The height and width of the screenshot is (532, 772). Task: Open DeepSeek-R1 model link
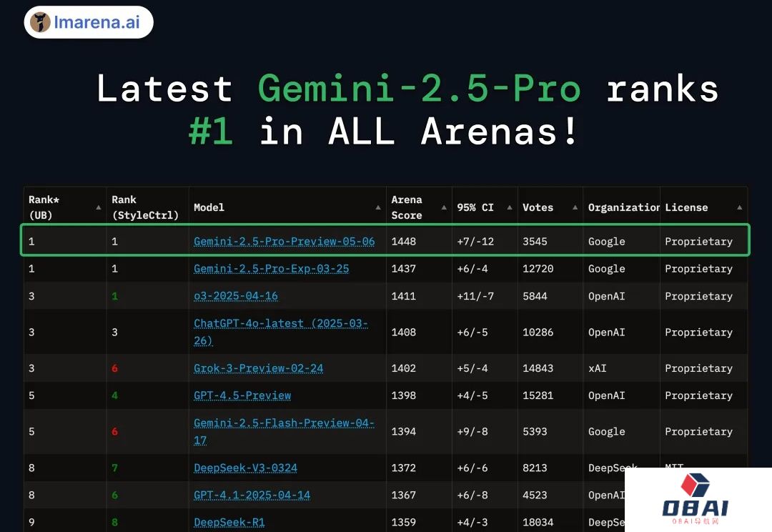tap(229, 522)
